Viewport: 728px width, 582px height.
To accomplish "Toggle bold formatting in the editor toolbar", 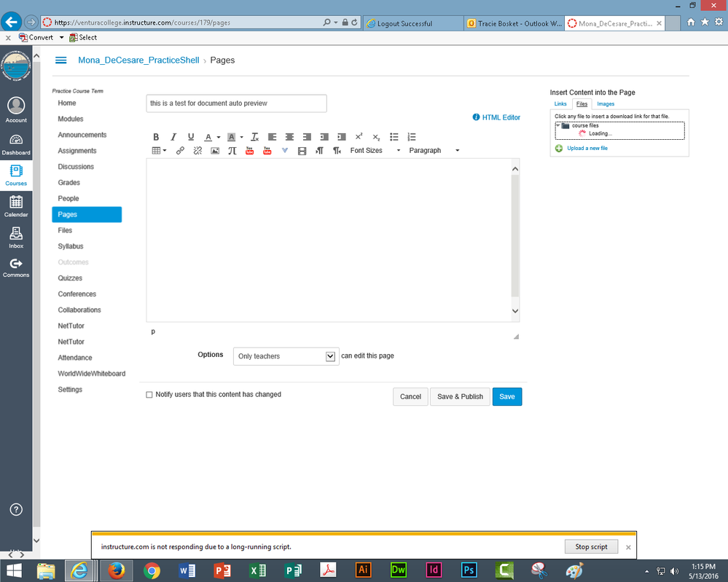I will [x=156, y=137].
